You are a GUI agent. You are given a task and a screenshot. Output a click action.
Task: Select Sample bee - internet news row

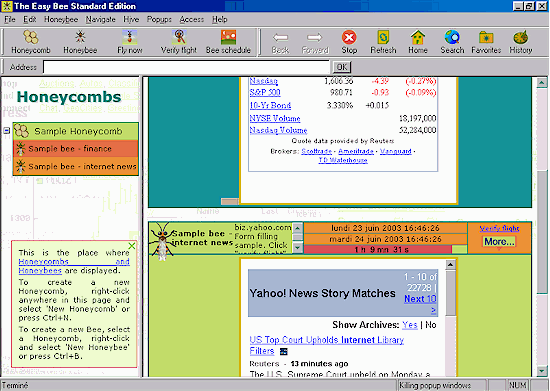(76, 166)
